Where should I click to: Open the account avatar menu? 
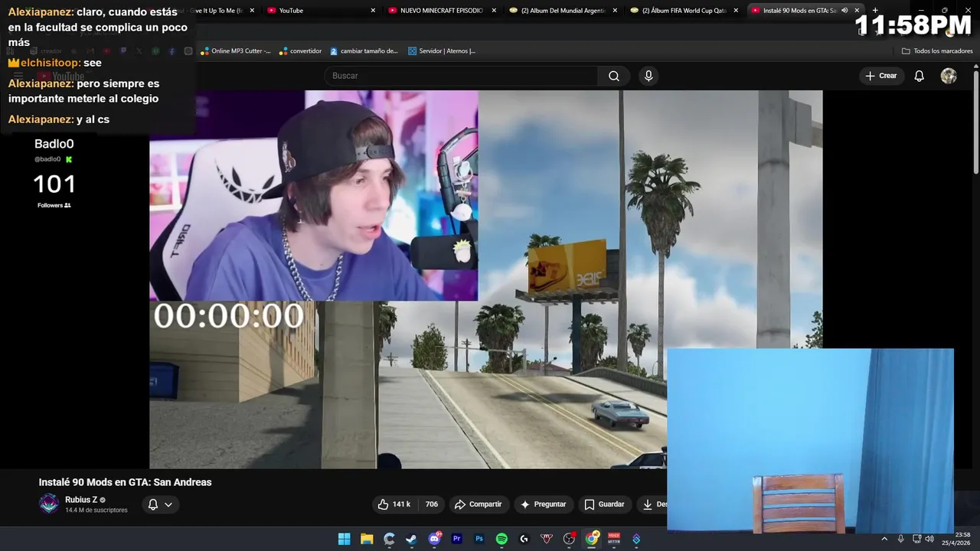(x=949, y=76)
